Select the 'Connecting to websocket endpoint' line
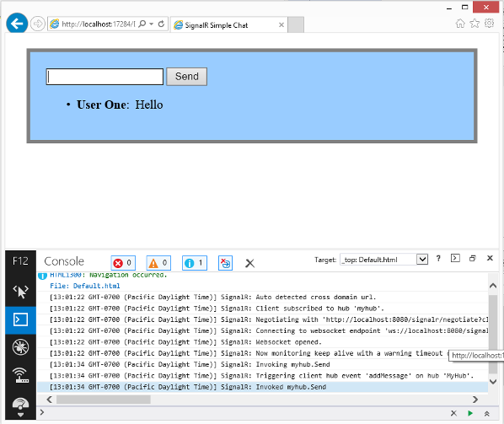The image size is (504, 424). pos(263,330)
